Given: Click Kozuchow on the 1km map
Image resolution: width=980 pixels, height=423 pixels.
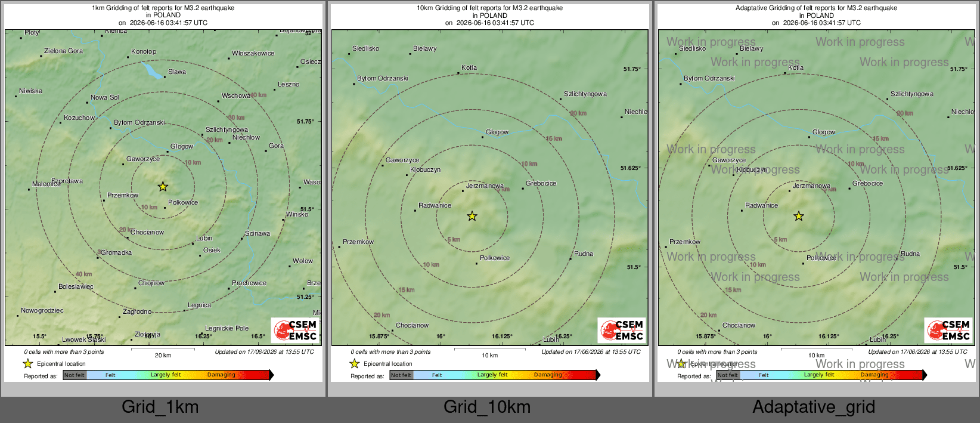Looking at the screenshot, I should [79, 118].
